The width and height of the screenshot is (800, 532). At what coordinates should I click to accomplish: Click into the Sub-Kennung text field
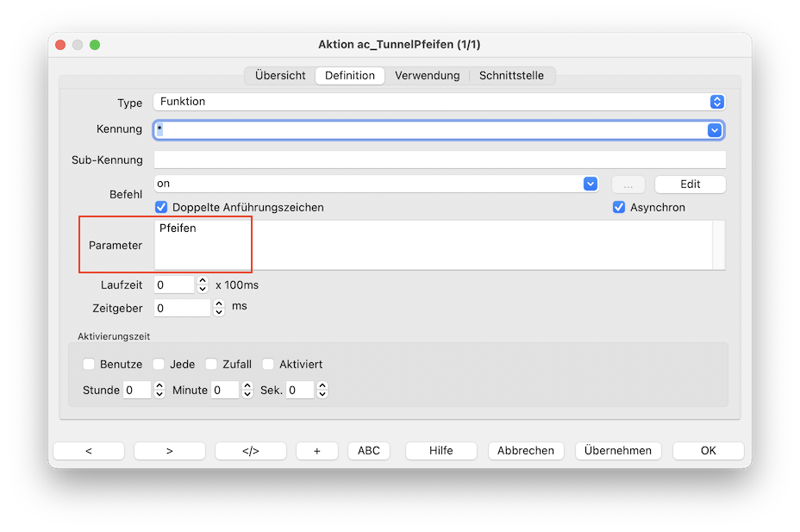click(440, 160)
